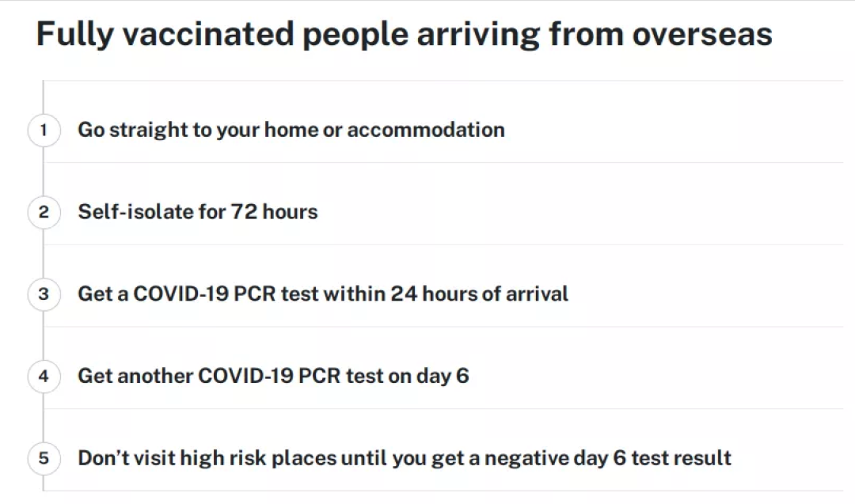Click '24 hours of arrival' in step 3
Viewport: 855px width, 504px height.
479,294
